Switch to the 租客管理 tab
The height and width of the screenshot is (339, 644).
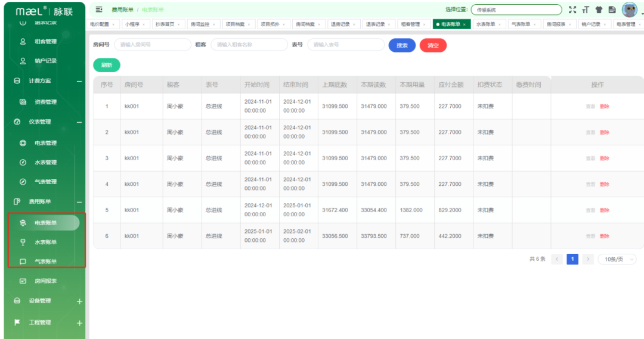coord(410,24)
